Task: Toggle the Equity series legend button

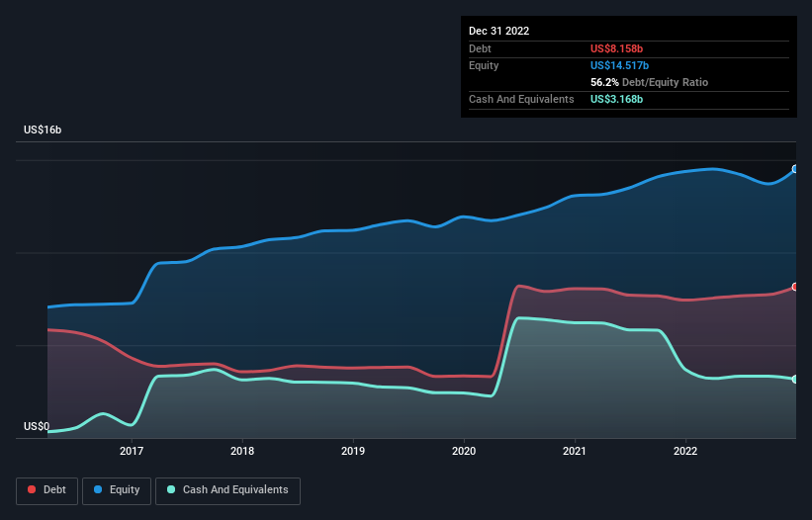Action: (117, 490)
